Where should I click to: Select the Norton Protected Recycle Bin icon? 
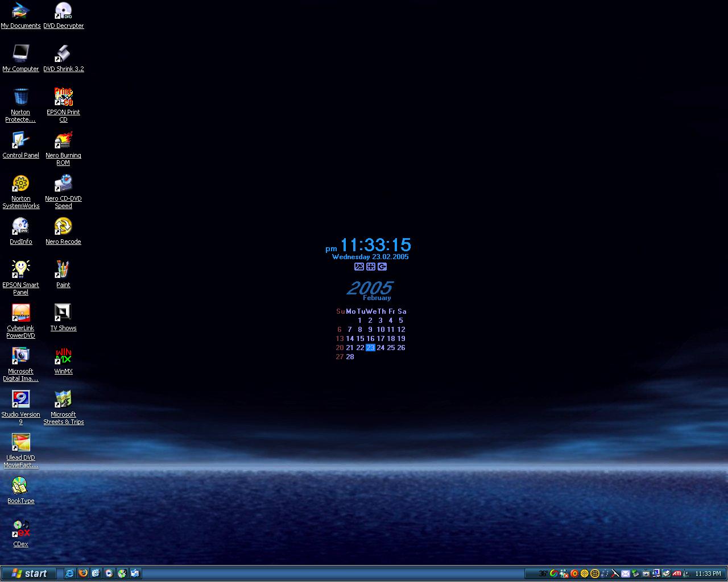point(20,105)
